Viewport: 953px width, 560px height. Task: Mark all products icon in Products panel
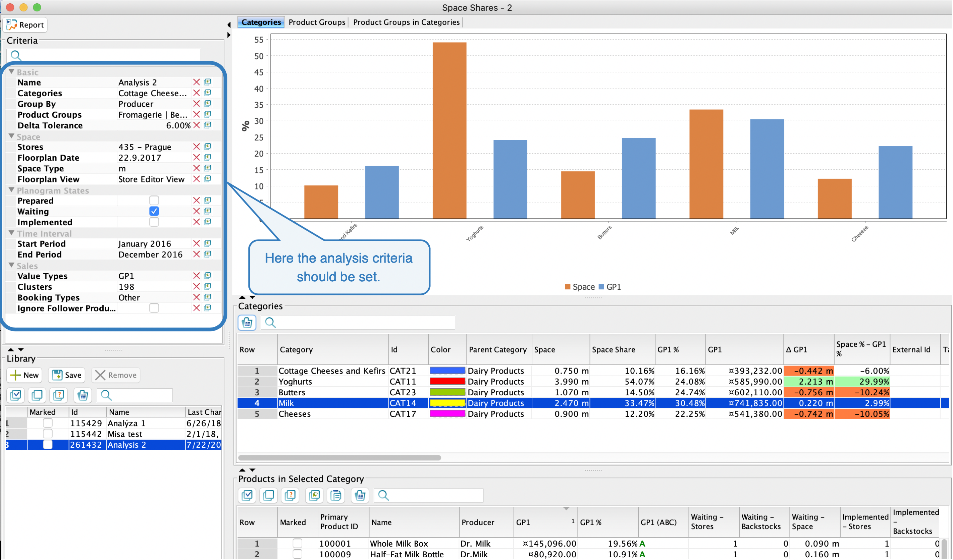pos(247,496)
